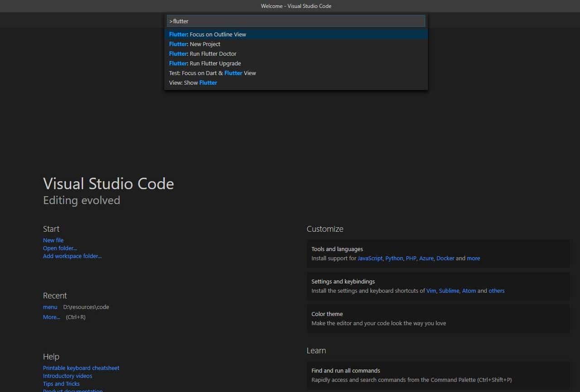The image size is (580, 392).
Task: Open the New file link
Action: [53, 240]
